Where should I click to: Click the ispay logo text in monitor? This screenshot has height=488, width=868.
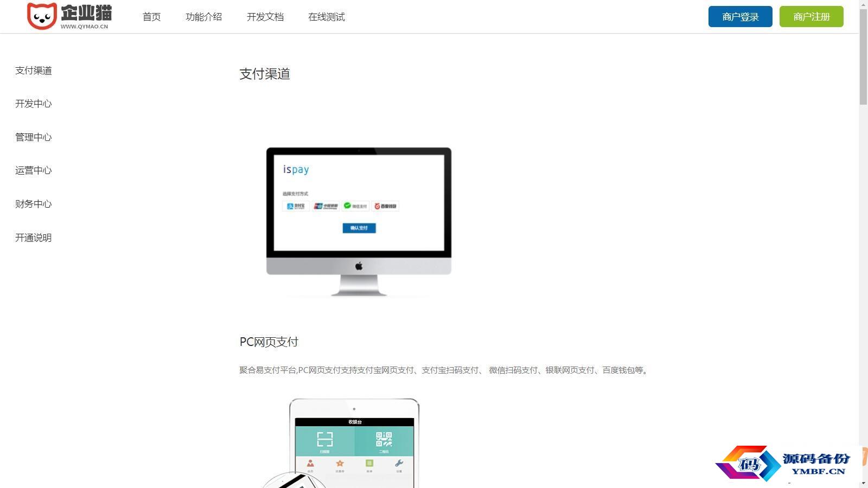(x=296, y=170)
